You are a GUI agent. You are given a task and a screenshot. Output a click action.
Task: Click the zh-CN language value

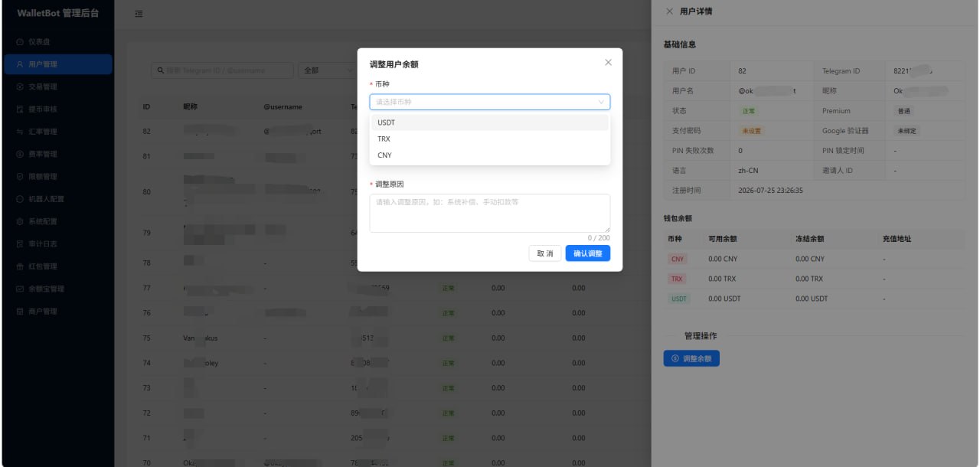pyautogui.click(x=748, y=171)
